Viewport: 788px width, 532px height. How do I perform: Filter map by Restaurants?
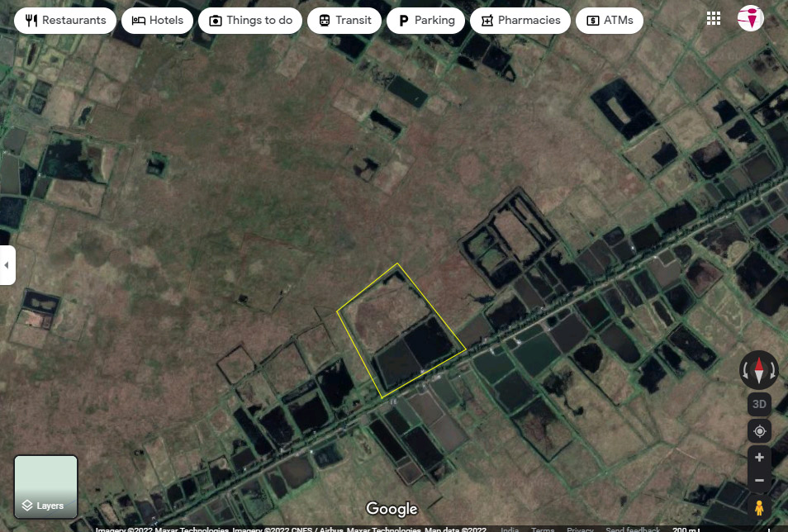coord(66,21)
